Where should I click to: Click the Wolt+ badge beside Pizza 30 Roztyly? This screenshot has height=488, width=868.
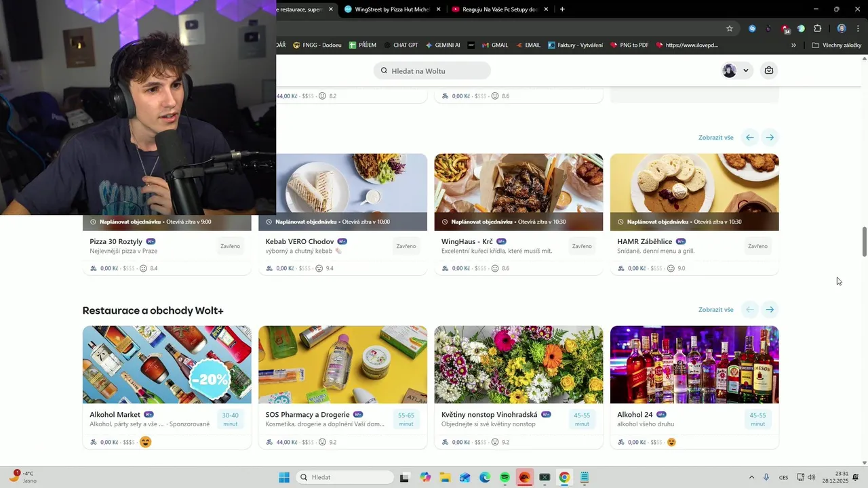pos(151,241)
